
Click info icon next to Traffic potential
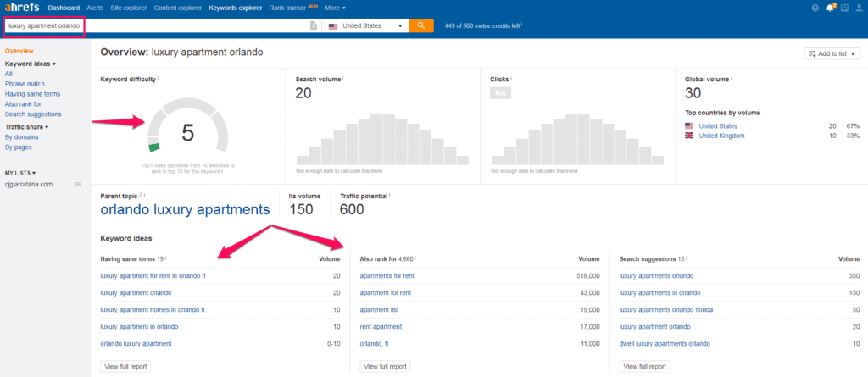click(x=389, y=195)
